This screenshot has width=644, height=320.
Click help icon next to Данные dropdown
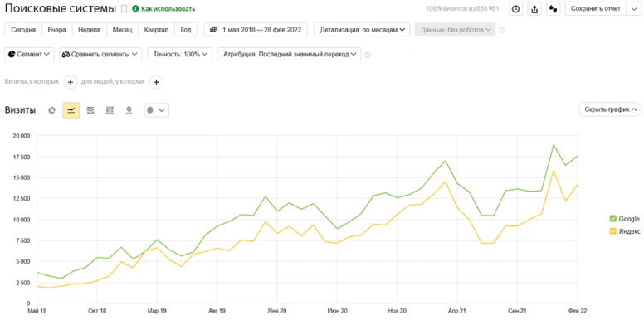pos(502,30)
